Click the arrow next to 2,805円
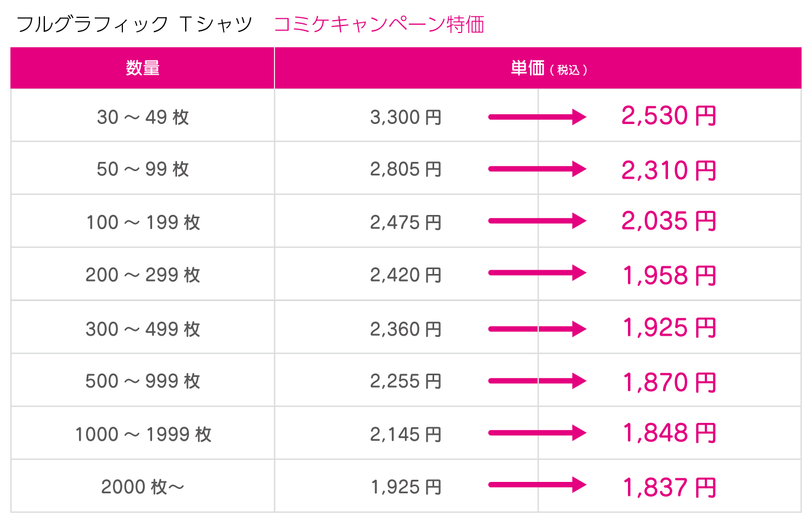This screenshot has width=812, height=522. pos(536,169)
